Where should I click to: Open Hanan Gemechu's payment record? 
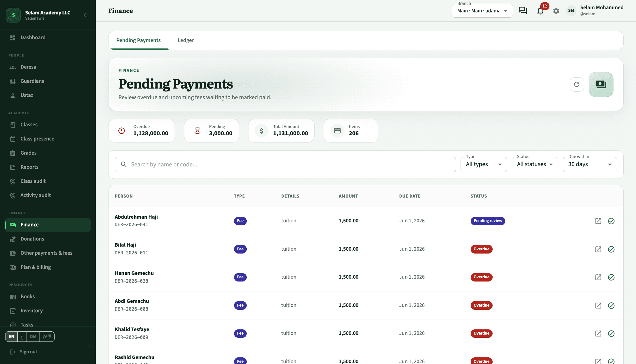[598, 277]
